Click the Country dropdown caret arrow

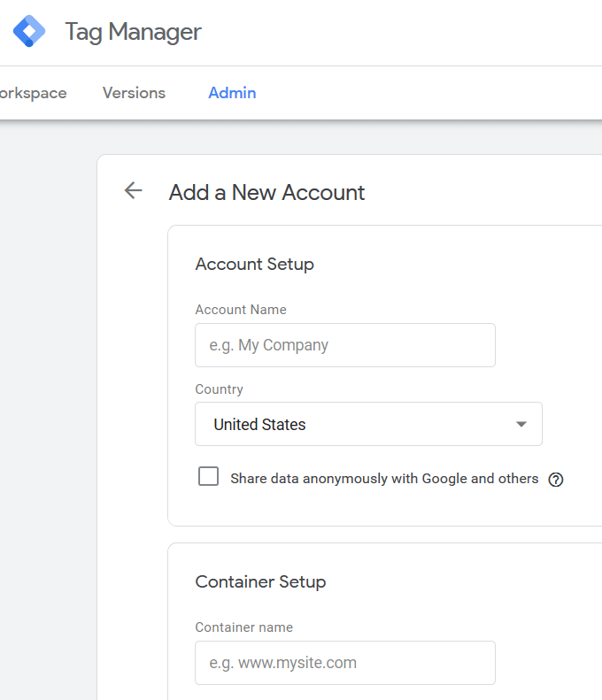522,425
